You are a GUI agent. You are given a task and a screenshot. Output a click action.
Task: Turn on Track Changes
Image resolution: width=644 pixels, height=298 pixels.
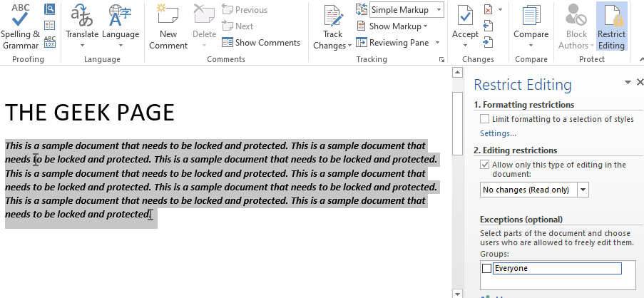(x=332, y=26)
